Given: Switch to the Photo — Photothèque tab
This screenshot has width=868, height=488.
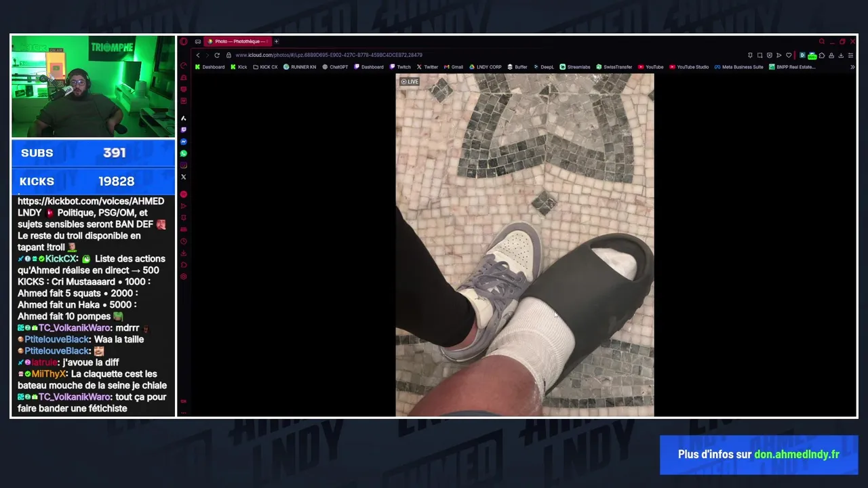Looking at the screenshot, I should [x=238, y=41].
